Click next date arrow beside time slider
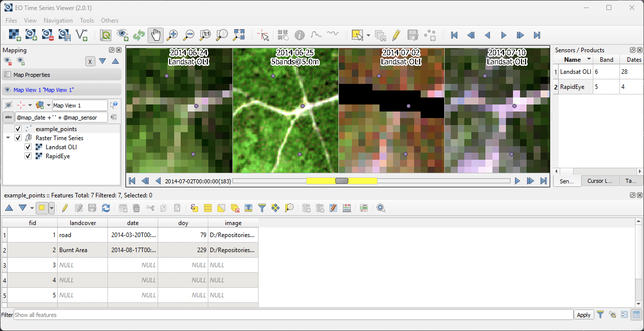This screenshot has height=331, width=644. [518, 181]
